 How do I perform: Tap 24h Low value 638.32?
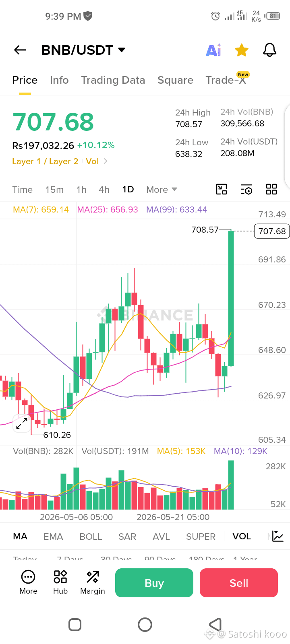point(188,154)
